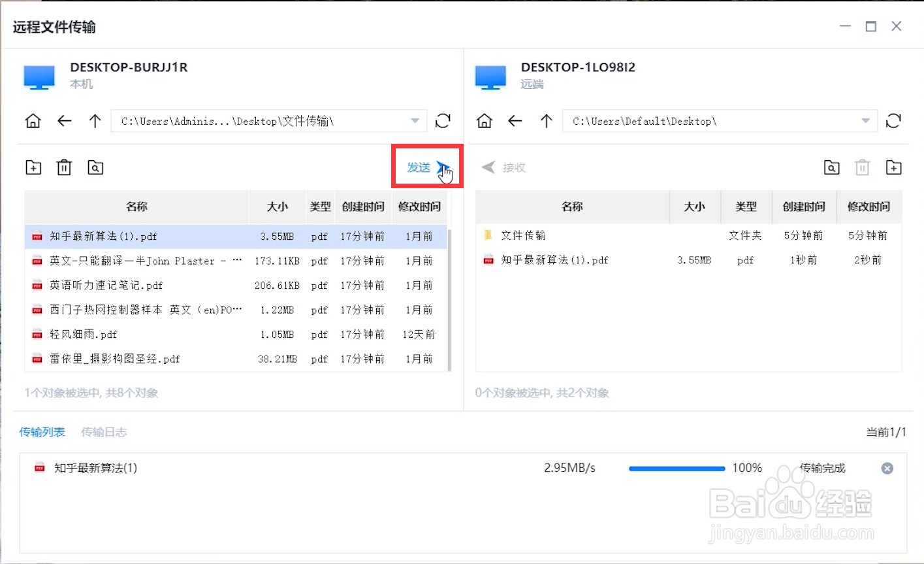The image size is (924, 564).
Task: Click the back arrow on the local panel
Action: coord(63,121)
